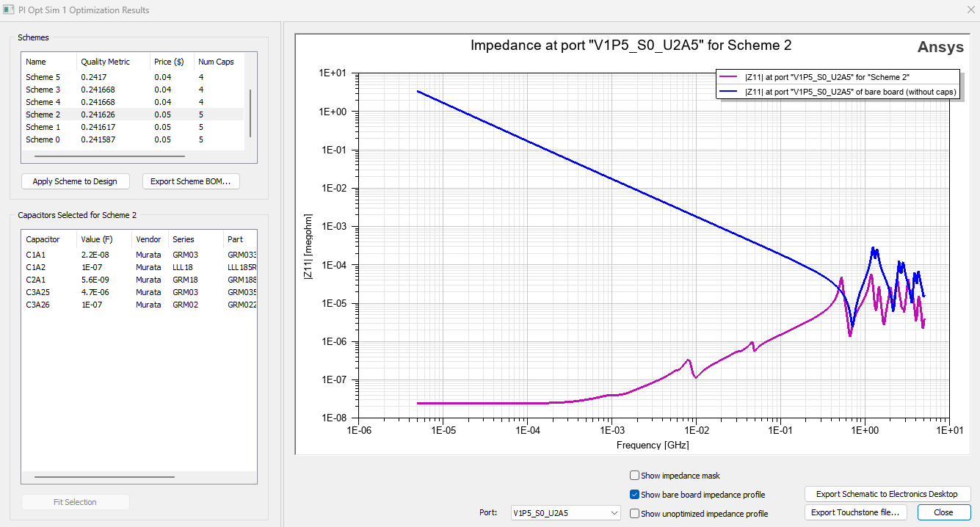Click Export Touchstone file button
This screenshot has width=980, height=527.
click(855, 512)
